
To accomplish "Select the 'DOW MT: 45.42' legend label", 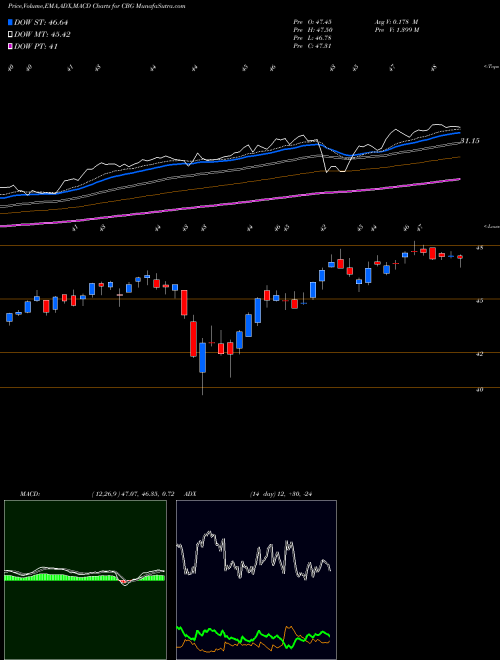I will click(x=42, y=35).
